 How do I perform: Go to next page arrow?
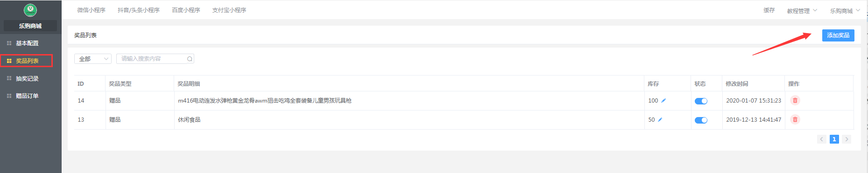coord(847,139)
